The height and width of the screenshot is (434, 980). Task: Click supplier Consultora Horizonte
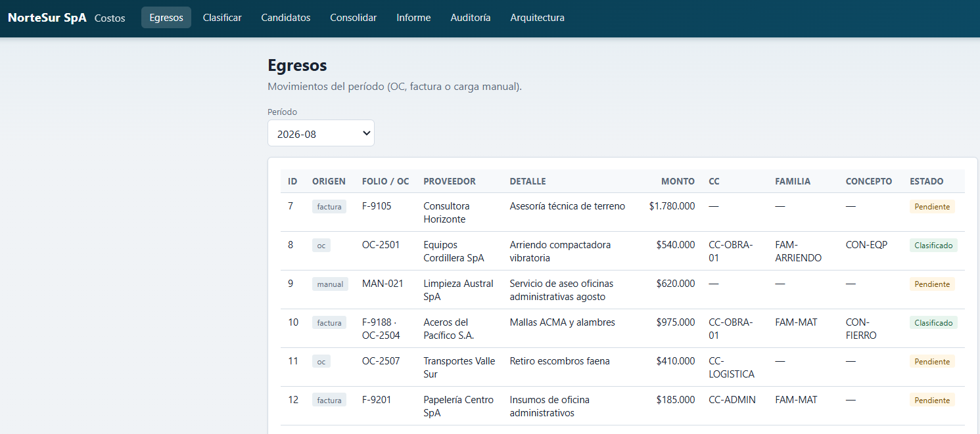[446, 213]
